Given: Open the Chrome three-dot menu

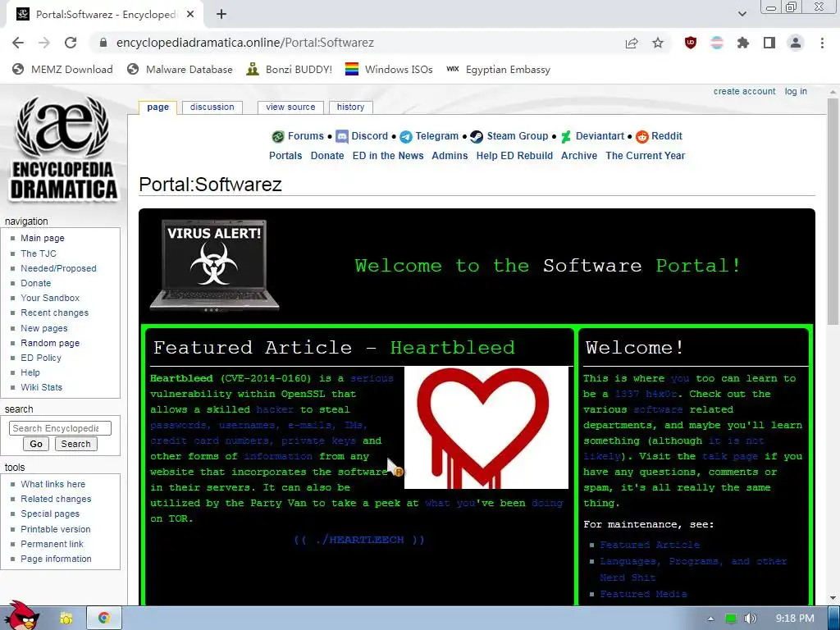Looking at the screenshot, I should [x=822, y=43].
